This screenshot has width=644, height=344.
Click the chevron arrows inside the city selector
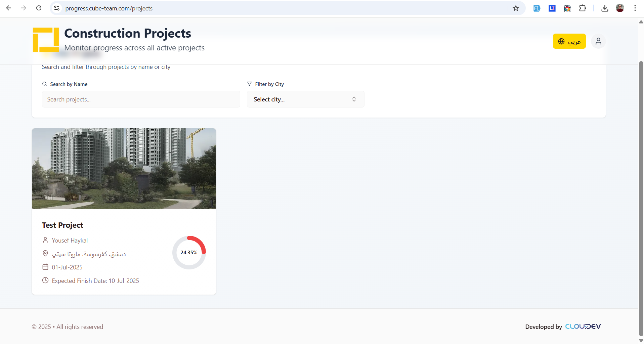(354, 99)
